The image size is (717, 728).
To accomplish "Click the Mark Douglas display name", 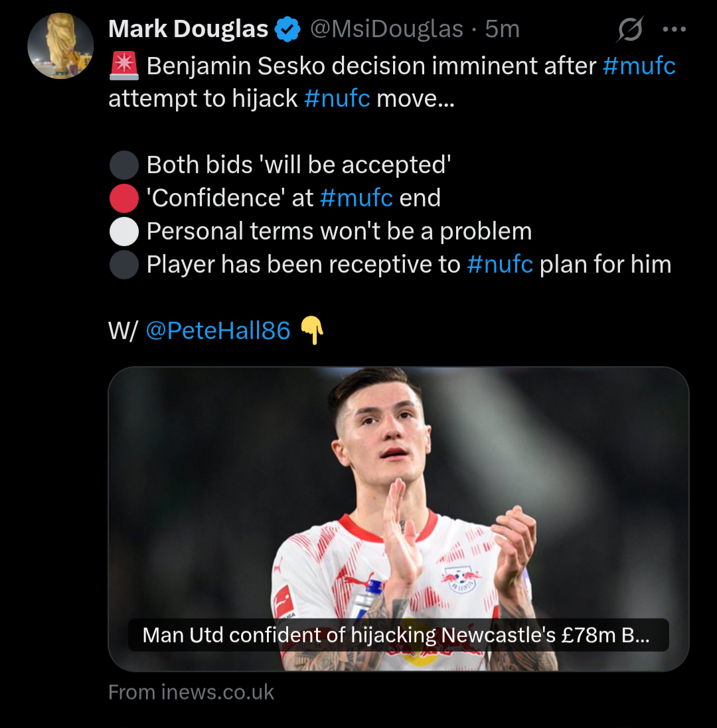I will pos(188,29).
